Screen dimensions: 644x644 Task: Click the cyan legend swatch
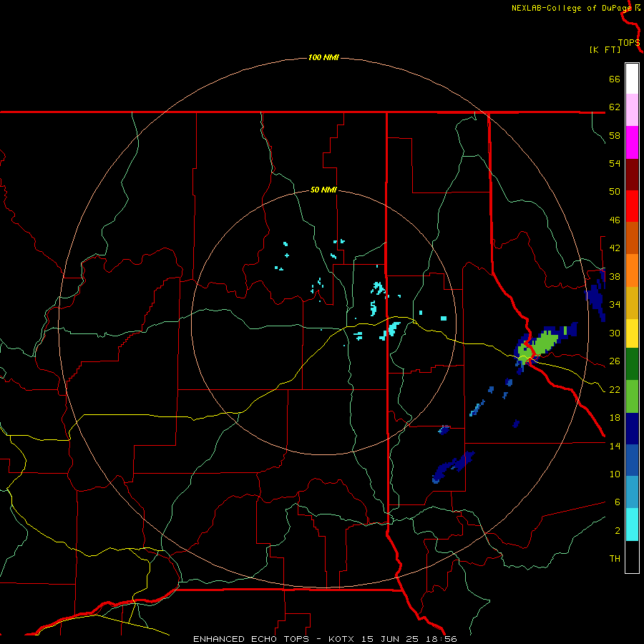pos(632,525)
